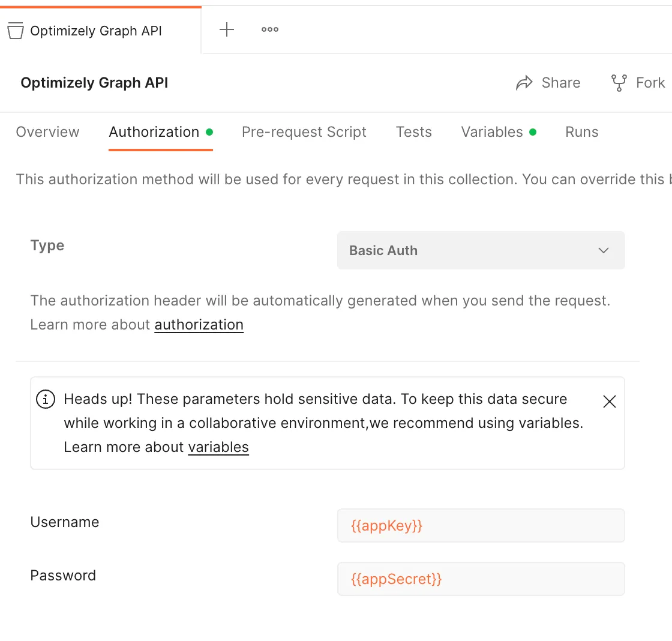Click the Username field containing {{appKey}}

481,526
